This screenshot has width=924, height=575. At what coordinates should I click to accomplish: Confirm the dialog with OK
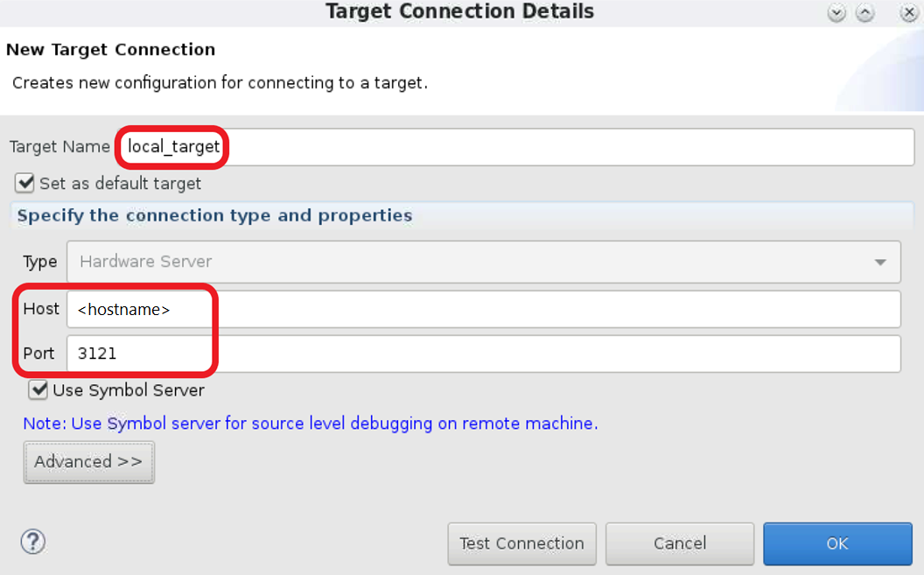click(837, 543)
